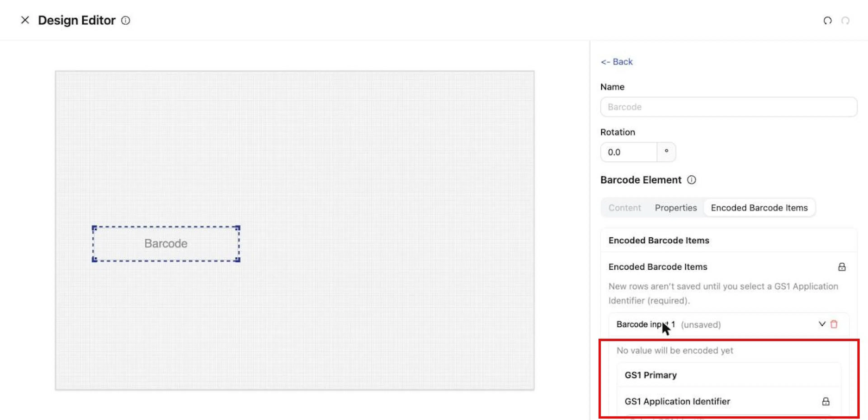Switch to the Properties tab
The width and height of the screenshot is (868, 420).
click(x=676, y=208)
